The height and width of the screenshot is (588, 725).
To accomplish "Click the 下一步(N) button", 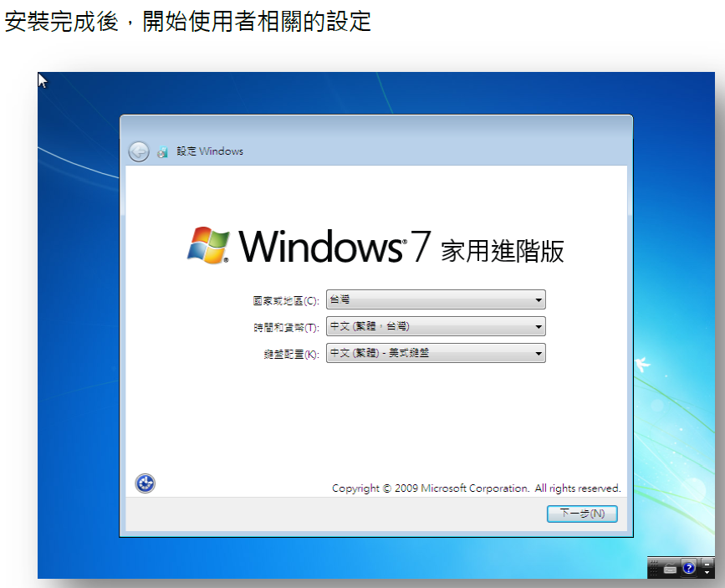I will pos(582,514).
